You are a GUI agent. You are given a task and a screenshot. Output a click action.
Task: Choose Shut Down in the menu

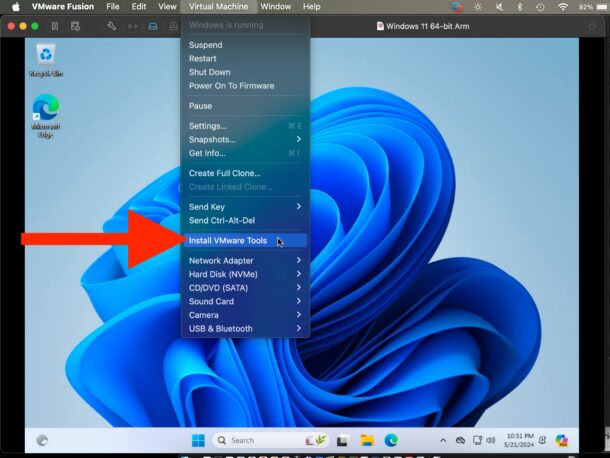pyautogui.click(x=210, y=72)
